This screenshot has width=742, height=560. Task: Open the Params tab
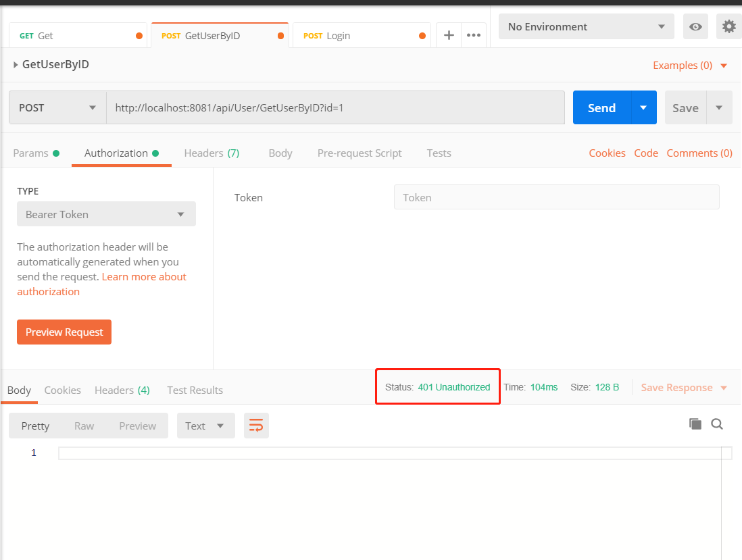[x=36, y=153]
